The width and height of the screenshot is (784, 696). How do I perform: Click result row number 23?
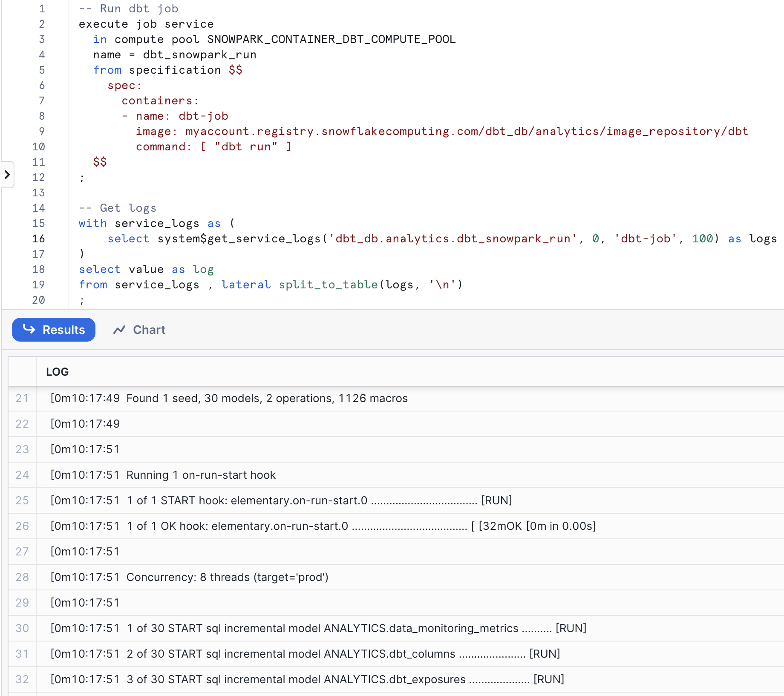click(x=22, y=449)
